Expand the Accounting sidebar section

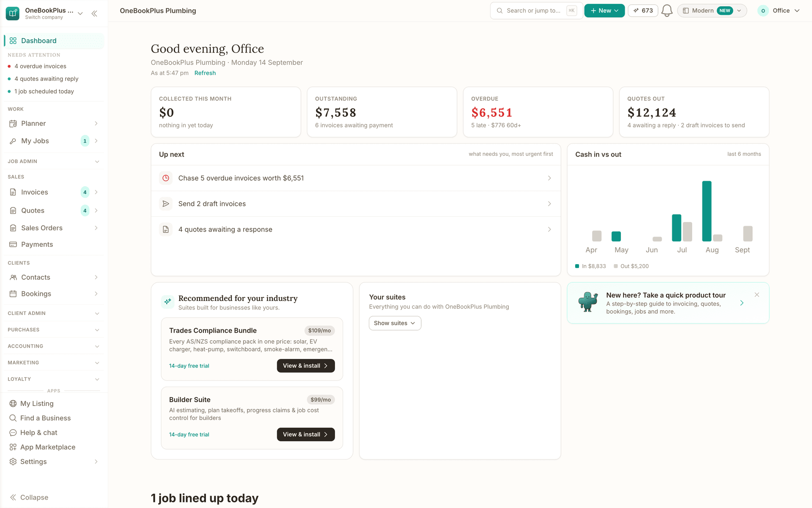click(54, 346)
